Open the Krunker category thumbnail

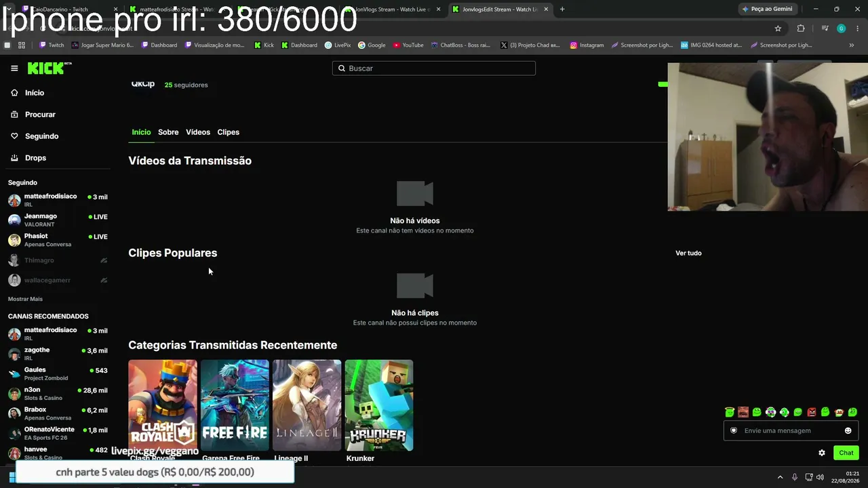[378, 405]
